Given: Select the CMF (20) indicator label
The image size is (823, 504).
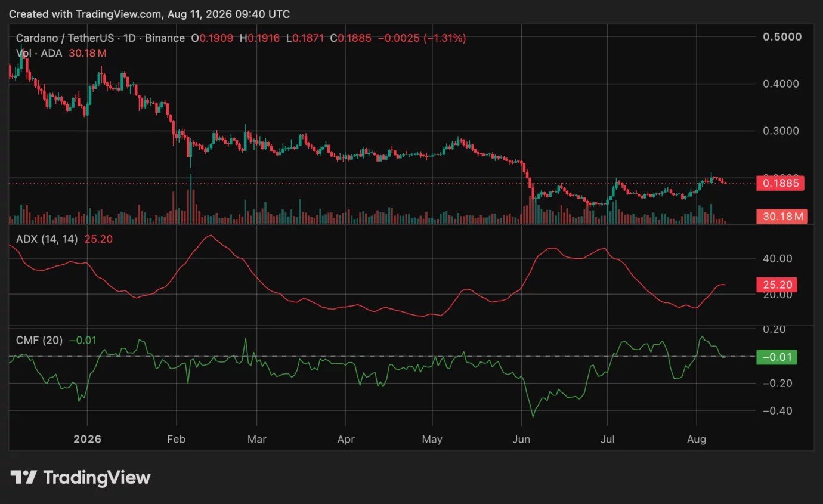Looking at the screenshot, I should 39,341.
